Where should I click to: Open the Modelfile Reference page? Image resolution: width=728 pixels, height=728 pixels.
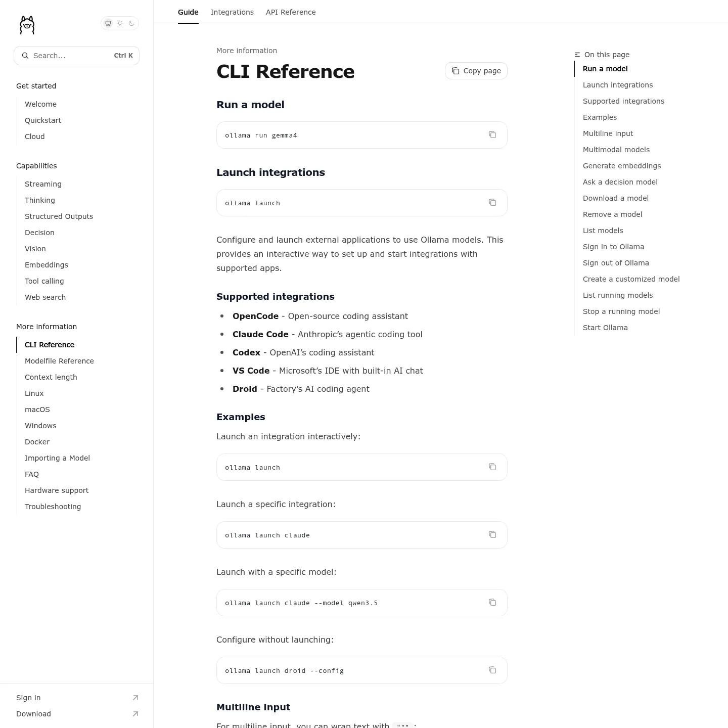[59, 361]
